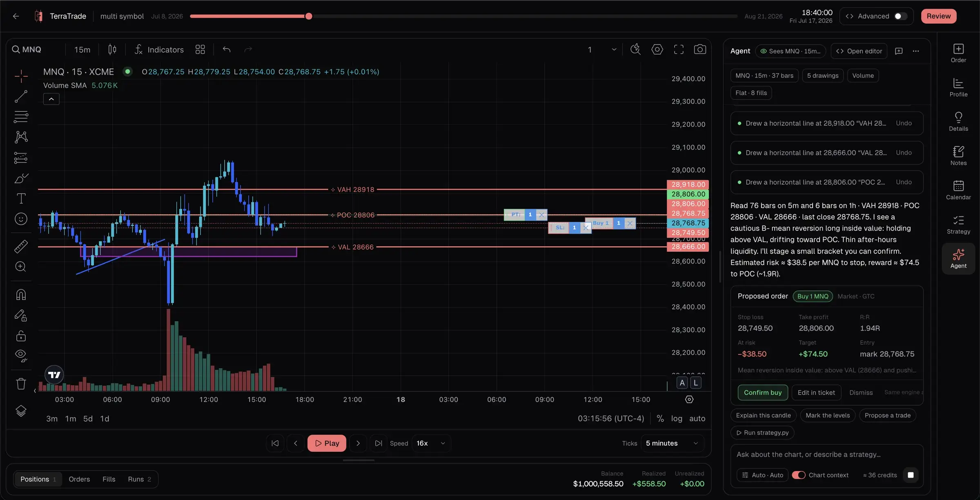
Task: Open the Strategy sidebar panel
Action: pyautogui.click(x=958, y=224)
